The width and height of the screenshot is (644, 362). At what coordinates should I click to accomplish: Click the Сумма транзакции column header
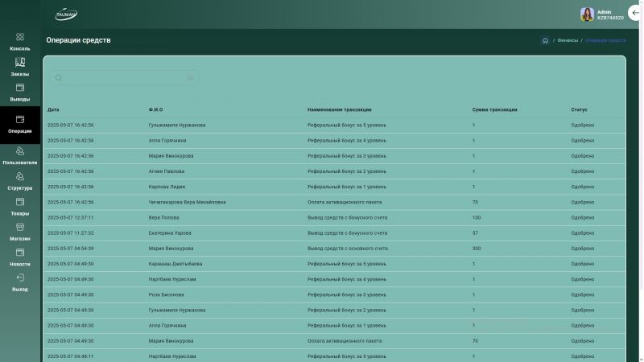pos(494,109)
